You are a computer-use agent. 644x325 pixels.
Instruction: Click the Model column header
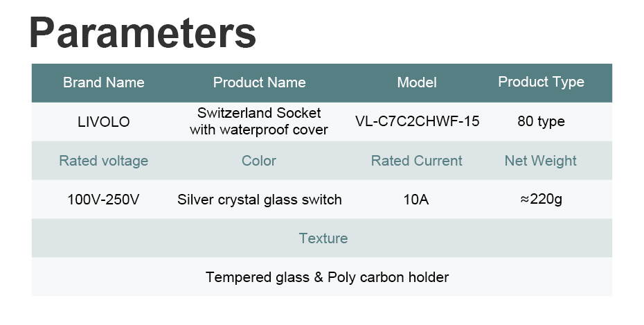[x=416, y=82]
